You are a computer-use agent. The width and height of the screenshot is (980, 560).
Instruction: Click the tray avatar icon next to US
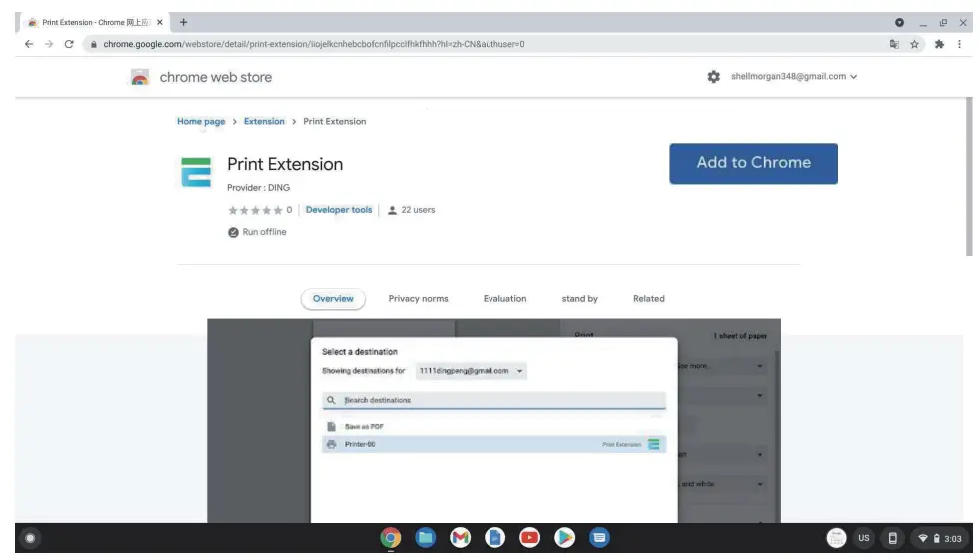click(x=836, y=537)
